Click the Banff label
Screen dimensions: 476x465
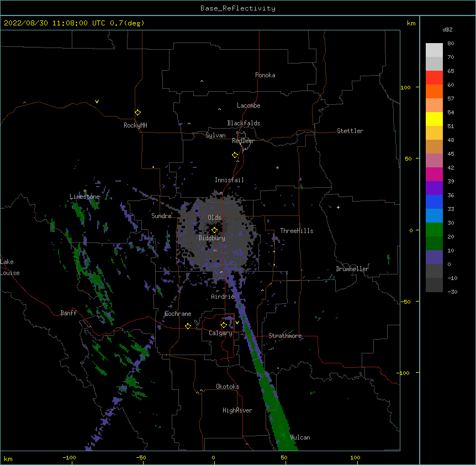point(68,313)
